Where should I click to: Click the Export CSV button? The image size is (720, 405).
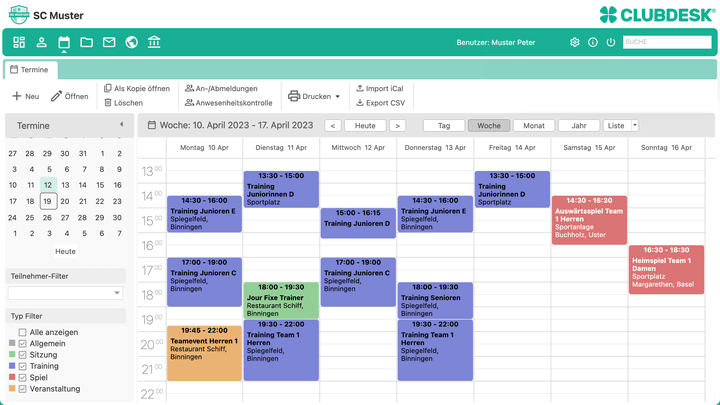click(x=380, y=103)
